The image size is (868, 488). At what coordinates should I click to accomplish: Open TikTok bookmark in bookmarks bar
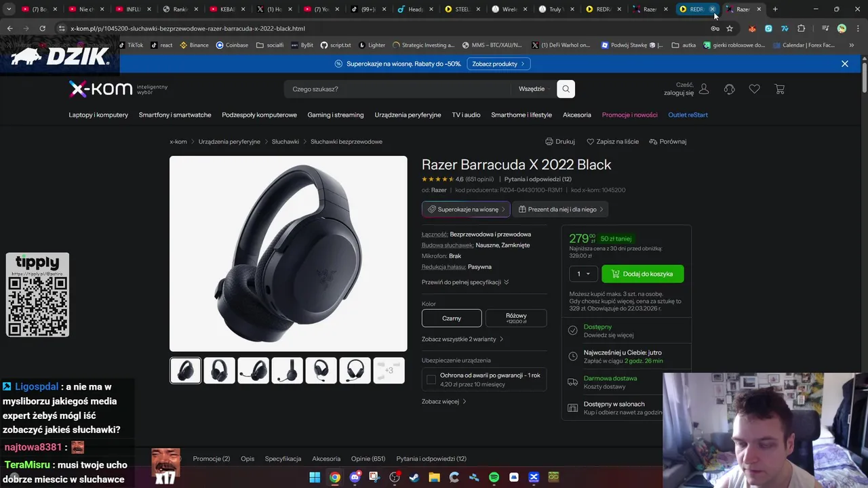[131, 45]
